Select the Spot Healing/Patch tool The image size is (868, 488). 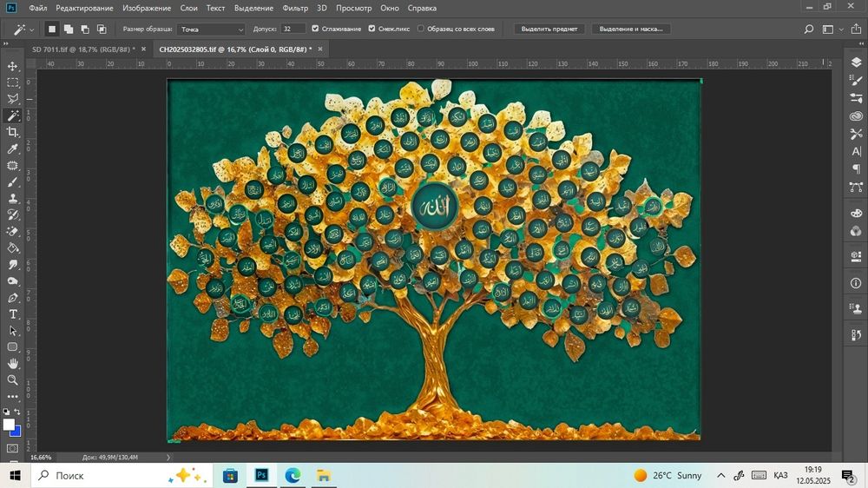click(12, 165)
